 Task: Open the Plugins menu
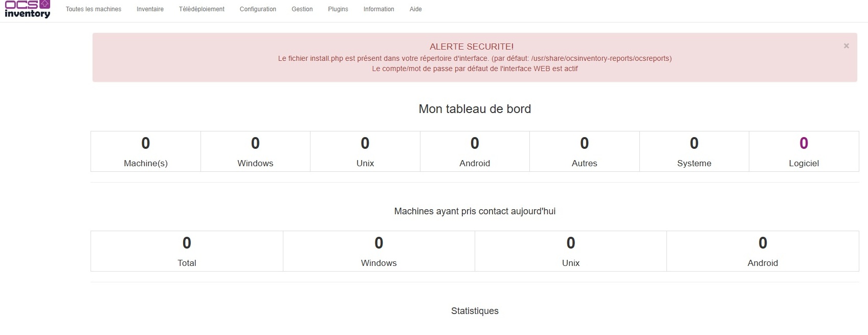(338, 9)
